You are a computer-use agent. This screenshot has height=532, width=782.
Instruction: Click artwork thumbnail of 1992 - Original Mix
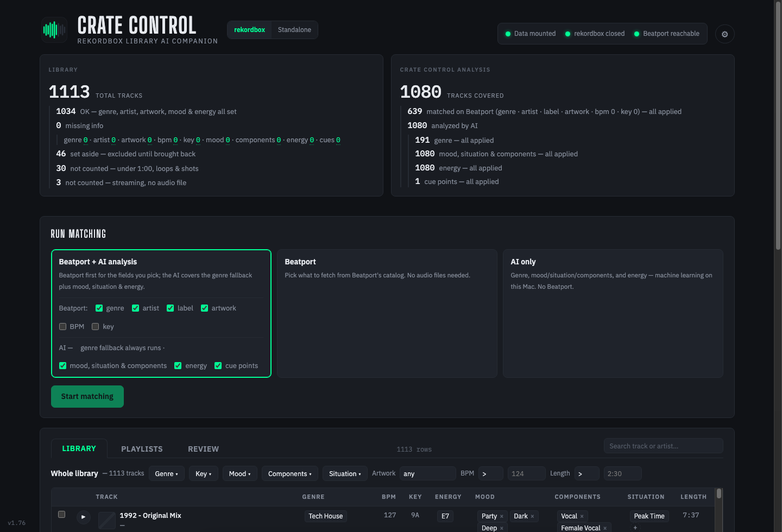coord(107,520)
